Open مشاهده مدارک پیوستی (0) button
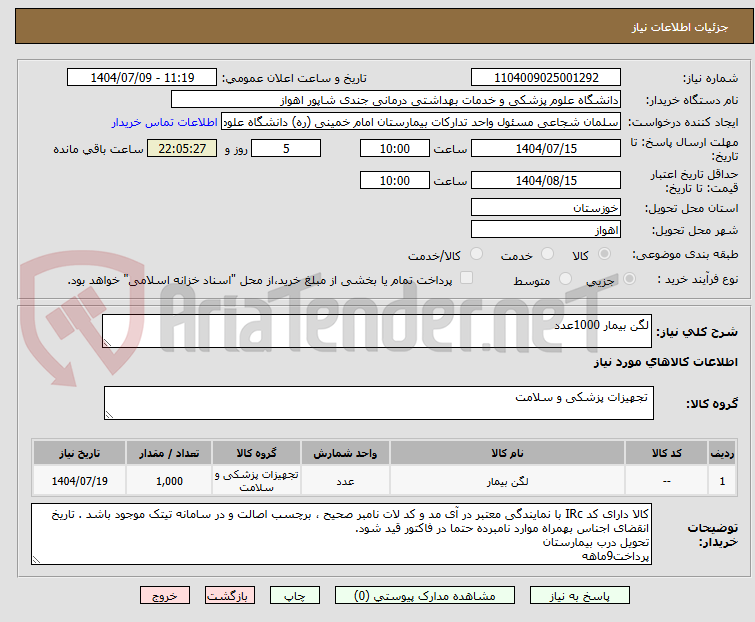Image resolution: width=755 pixels, height=622 pixels. [x=424, y=596]
